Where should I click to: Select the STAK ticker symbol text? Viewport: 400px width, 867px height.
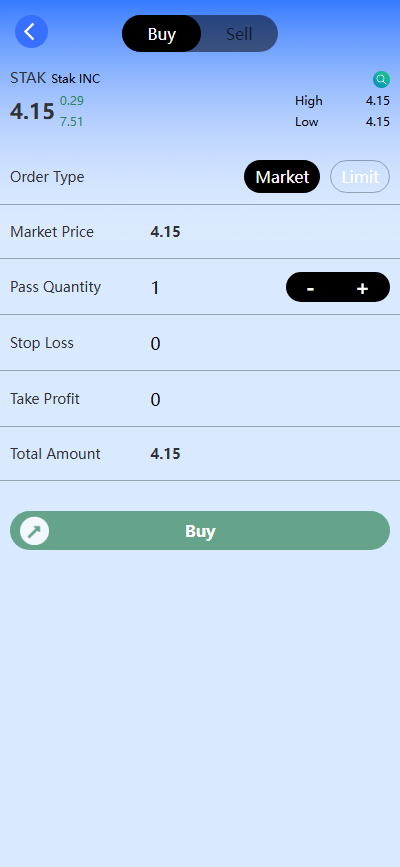28,78
